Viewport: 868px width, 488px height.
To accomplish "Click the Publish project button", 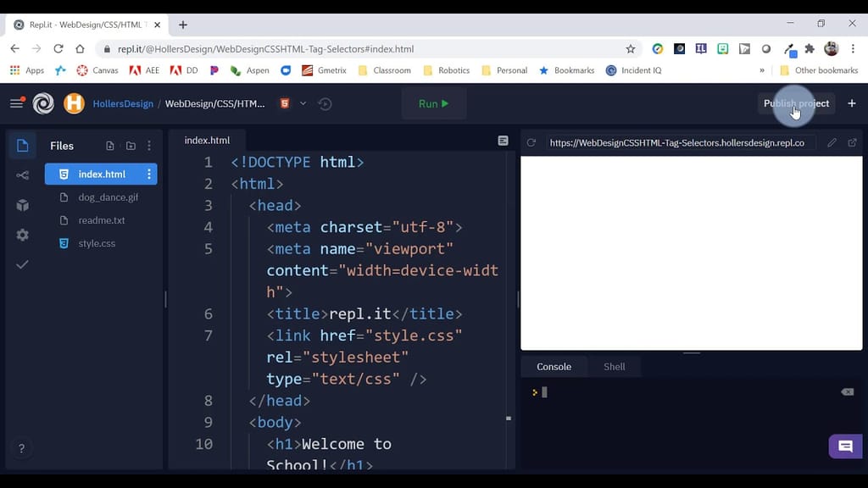I will coord(795,103).
